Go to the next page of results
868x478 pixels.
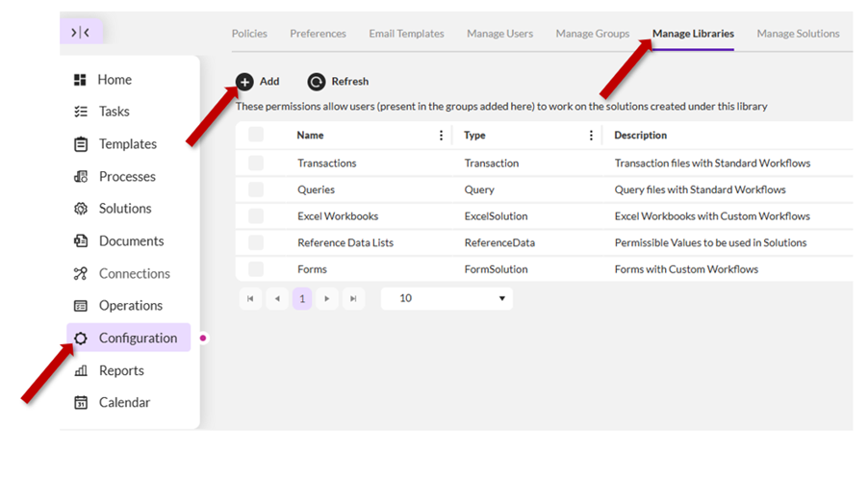328,299
